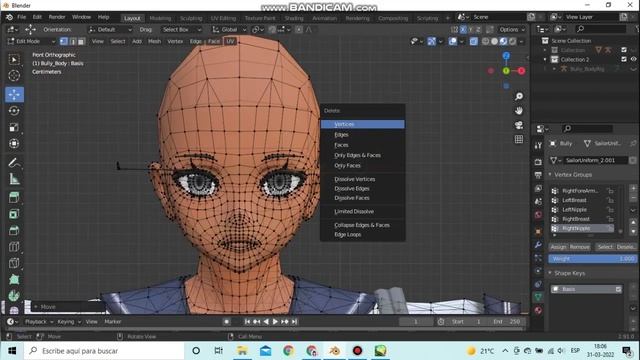Toggle X axis mirror in viewport header
This screenshot has width=640, height=360.
tap(463, 29)
